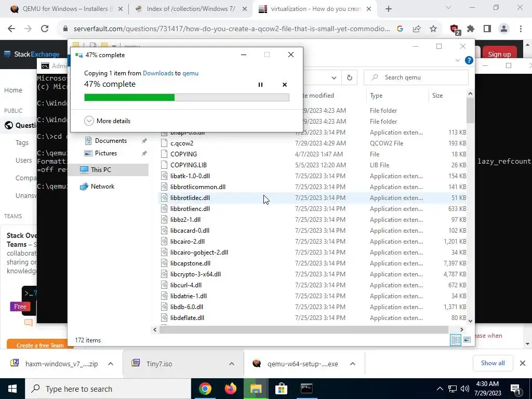Image resolution: width=532 pixels, height=399 pixels.
Task: Select libcrypto-3-x64.dll
Action: (x=195, y=274)
